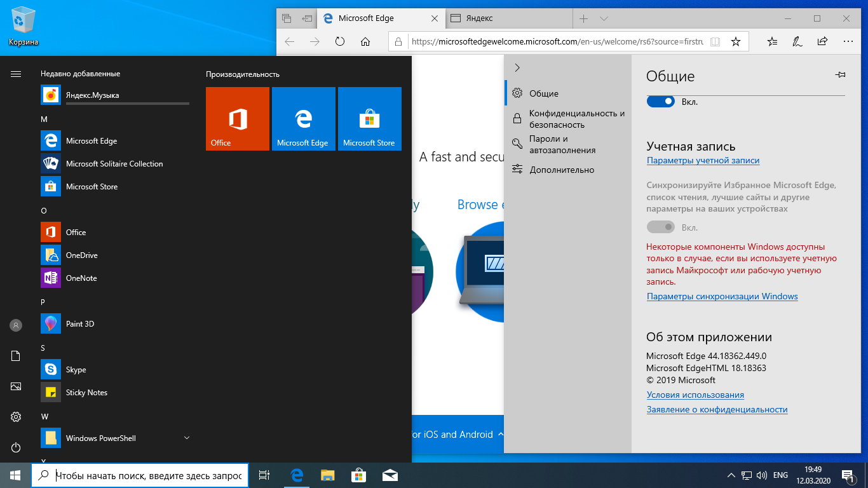Screen dimensions: 868x488
Task: Share this page in Edge
Action: pos(822,42)
